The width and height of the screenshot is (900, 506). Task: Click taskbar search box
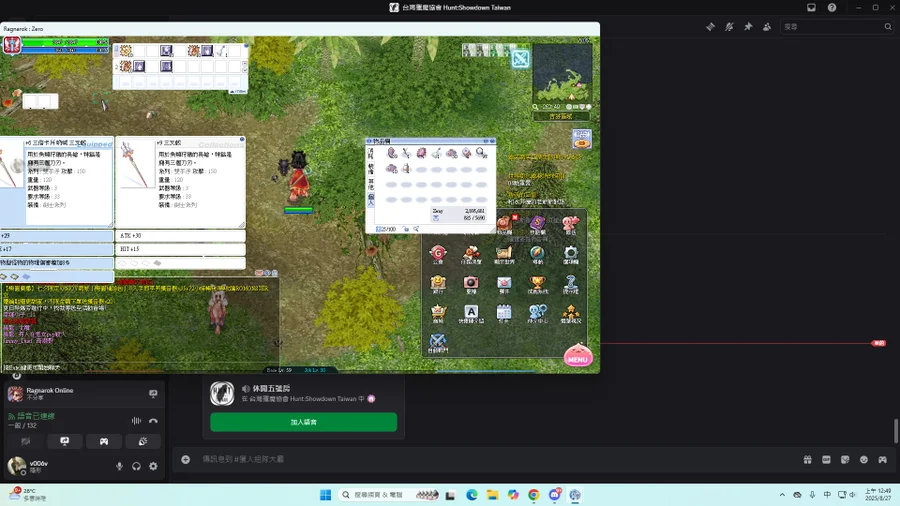click(390, 495)
